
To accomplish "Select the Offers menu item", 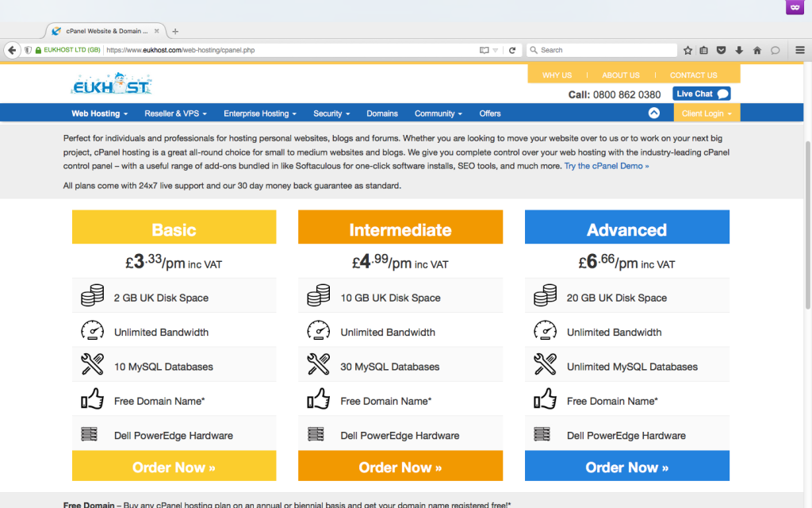I will click(x=490, y=114).
